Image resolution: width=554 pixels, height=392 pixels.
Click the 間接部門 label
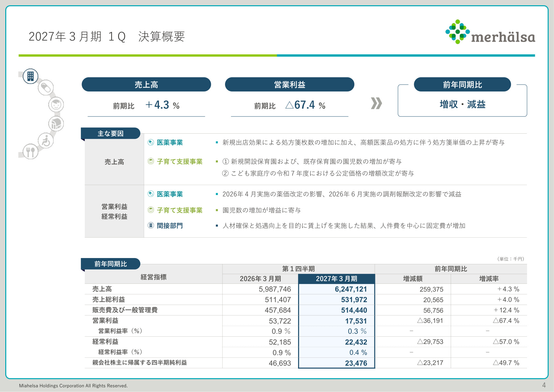[x=170, y=226]
